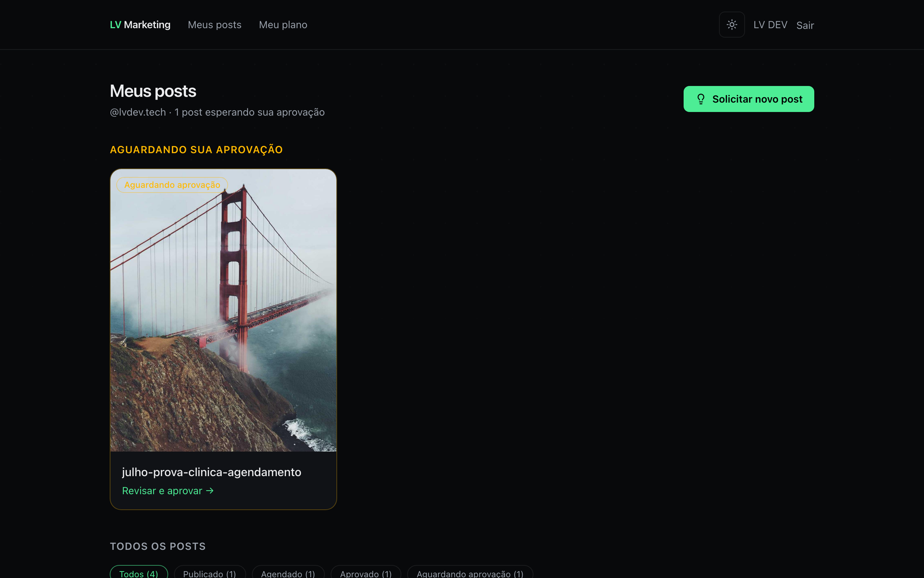Screen dimensions: 924x578
Task: Click the TODOS OS POSTS heading
Action: click(x=158, y=546)
